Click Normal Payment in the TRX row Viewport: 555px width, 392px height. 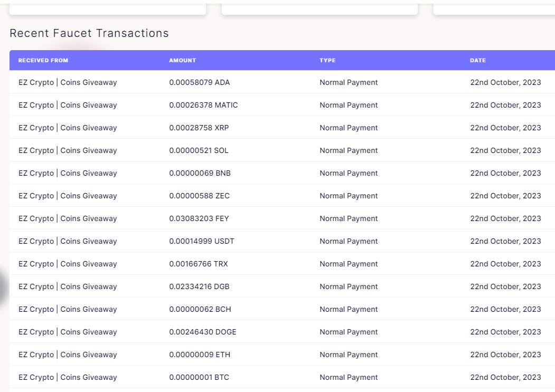[349, 264]
